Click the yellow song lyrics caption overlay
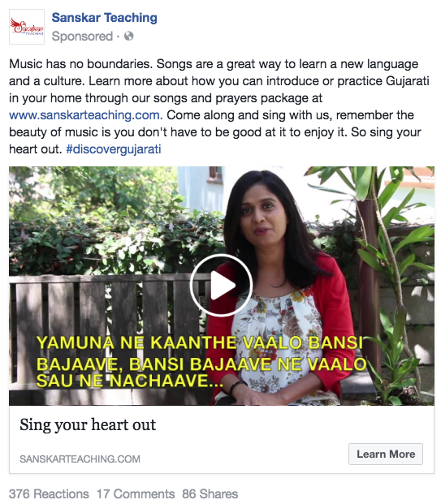 201,362
